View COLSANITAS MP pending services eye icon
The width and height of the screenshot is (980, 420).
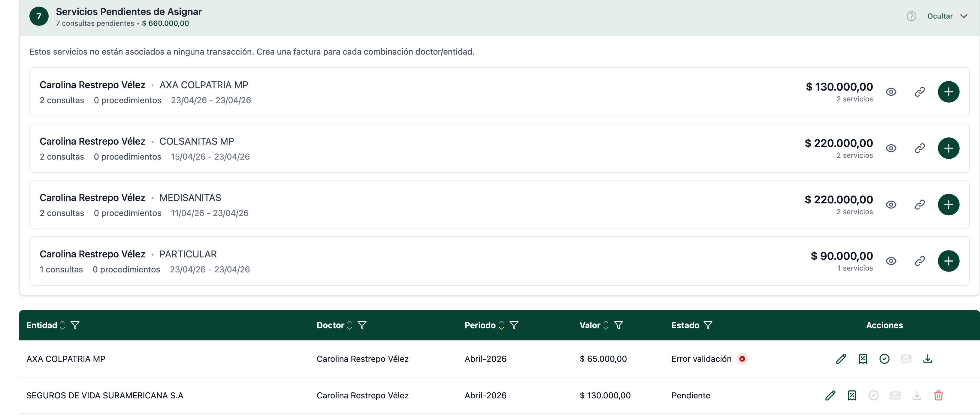tap(891, 148)
